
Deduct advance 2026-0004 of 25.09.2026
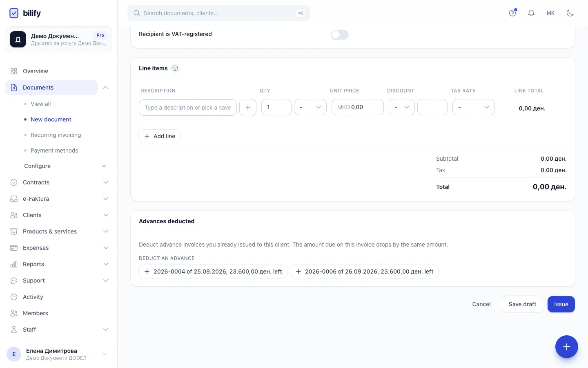pyautogui.click(x=213, y=272)
